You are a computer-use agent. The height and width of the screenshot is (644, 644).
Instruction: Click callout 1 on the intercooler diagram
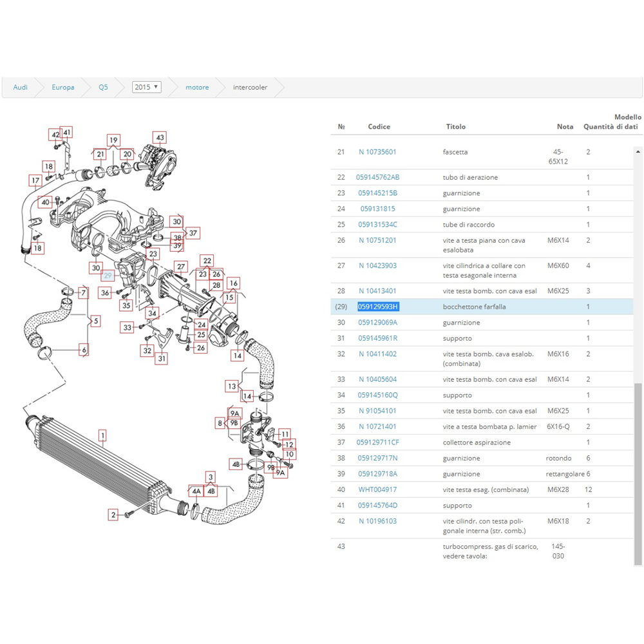point(102,436)
